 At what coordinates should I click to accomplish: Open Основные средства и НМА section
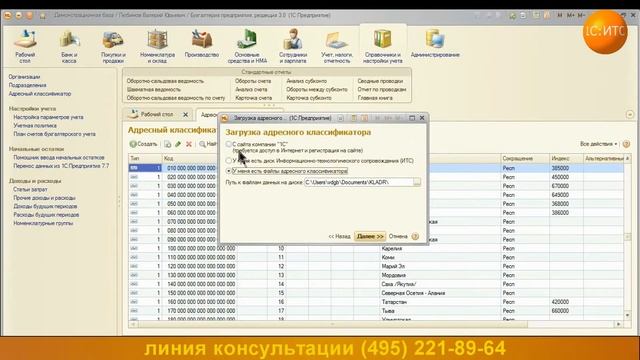[247, 46]
